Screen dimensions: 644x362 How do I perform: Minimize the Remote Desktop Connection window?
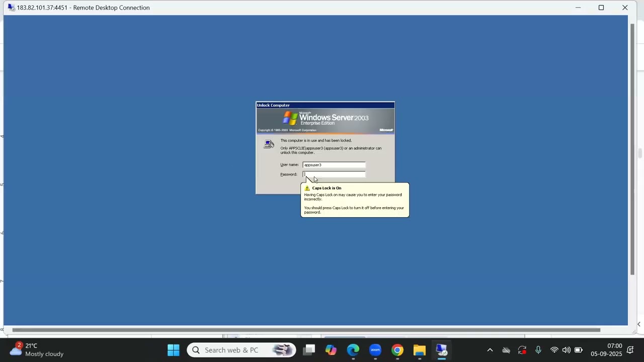[578, 8]
